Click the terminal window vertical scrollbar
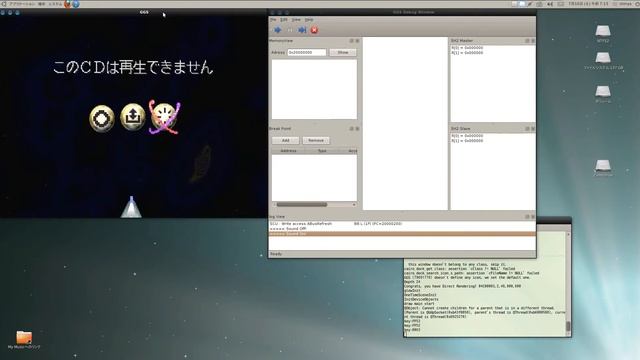 click(568, 284)
